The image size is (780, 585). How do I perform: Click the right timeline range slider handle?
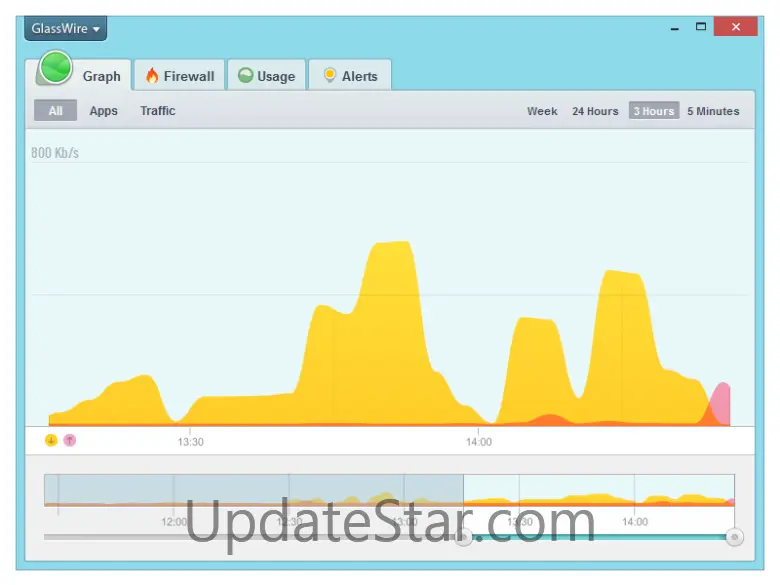[734, 537]
